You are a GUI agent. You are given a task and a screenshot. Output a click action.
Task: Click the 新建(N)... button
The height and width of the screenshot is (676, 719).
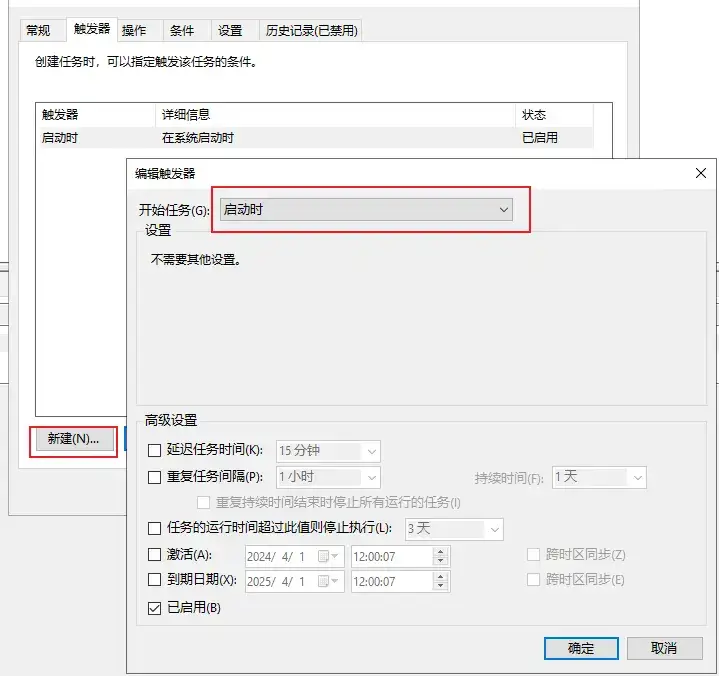(73, 439)
